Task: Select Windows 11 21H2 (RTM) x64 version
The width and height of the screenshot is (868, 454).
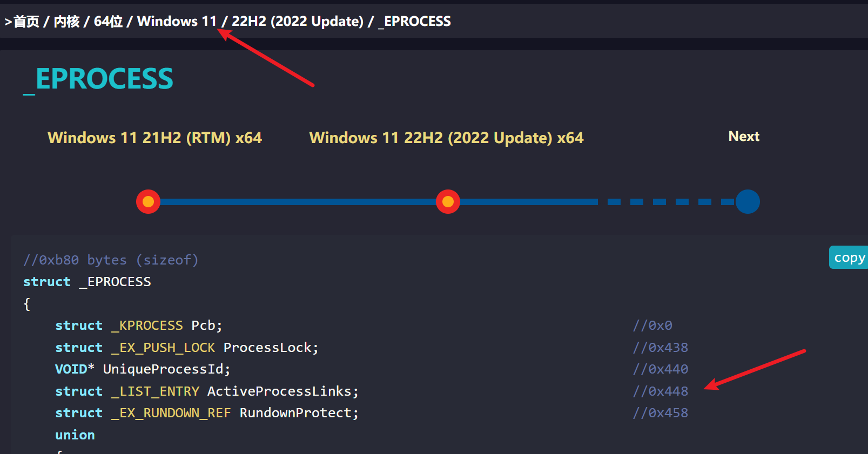Action: [154, 138]
